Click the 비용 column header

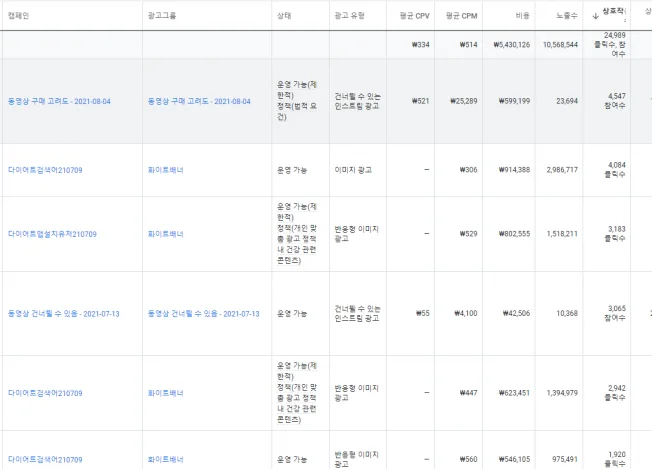pyautogui.click(x=523, y=15)
